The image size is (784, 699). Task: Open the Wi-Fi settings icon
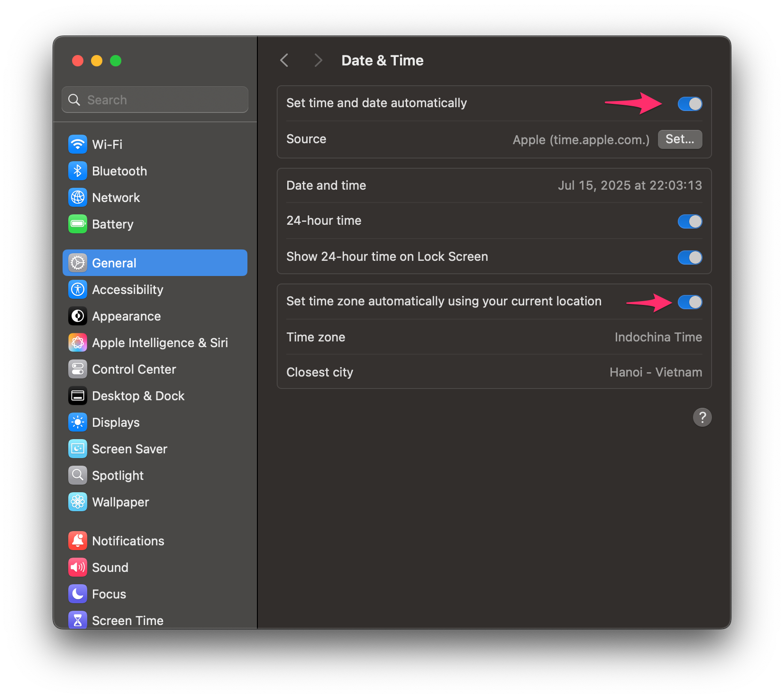pyautogui.click(x=78, y=144)
